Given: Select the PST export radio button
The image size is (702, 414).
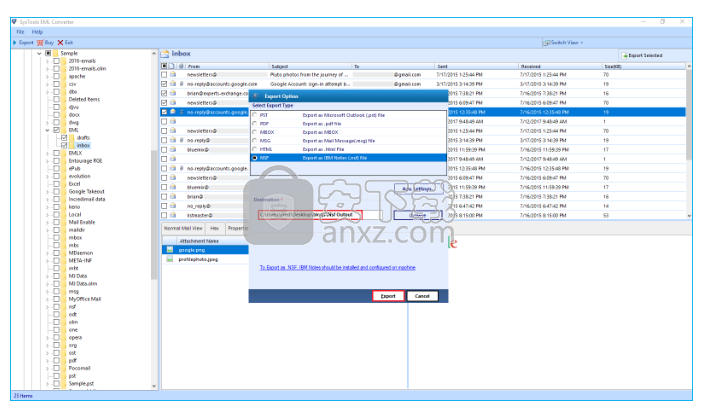Looking at the screenshot, I should tap(255, 115).
